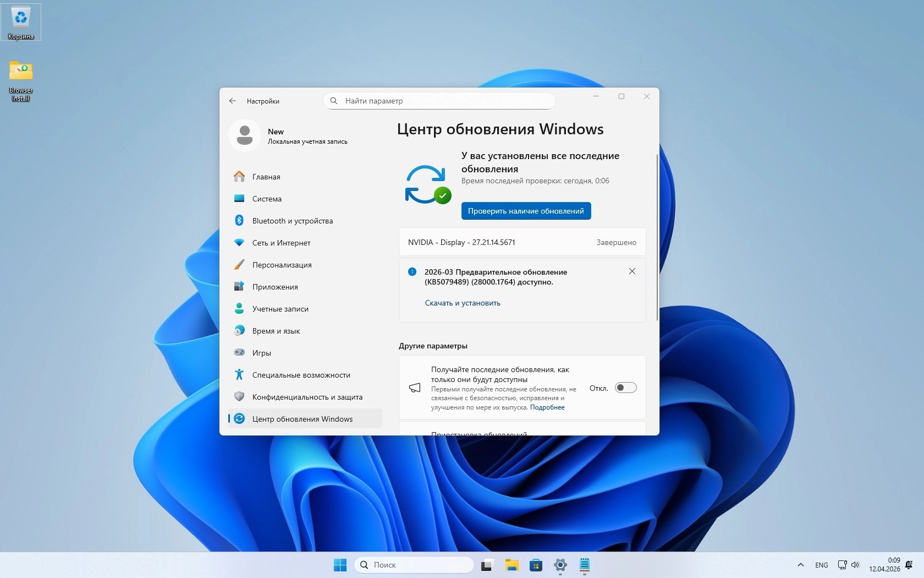This screenshot has width=924, height=578.
Task: Click the shield icon for Конфиденциальность и защита
Action: (239, 397)
